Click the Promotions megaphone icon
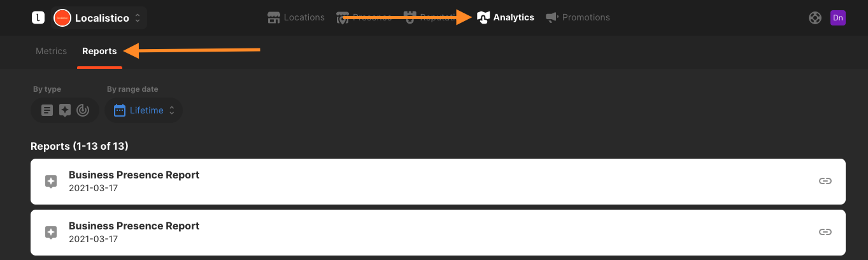This screenshot has width=868, height=260. (552, 18)
